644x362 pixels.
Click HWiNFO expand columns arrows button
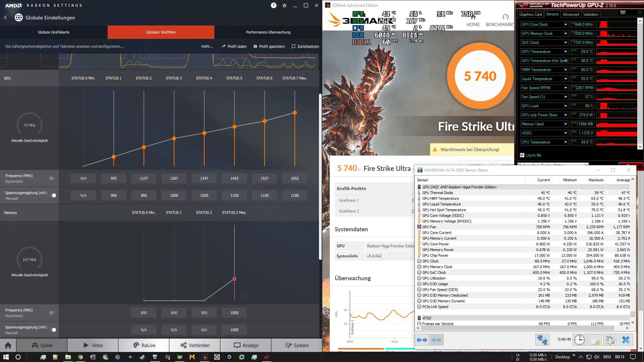click(x=422, y=340)
